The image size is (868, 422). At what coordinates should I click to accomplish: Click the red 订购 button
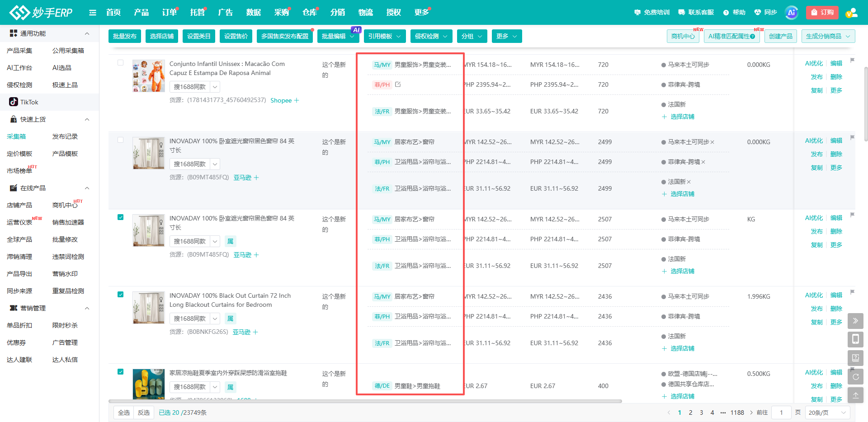tap(822, 13)
